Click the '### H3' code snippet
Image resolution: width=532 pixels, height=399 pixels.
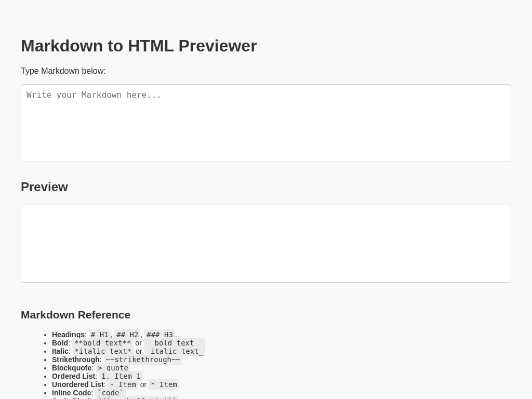[x=159, y=335]
